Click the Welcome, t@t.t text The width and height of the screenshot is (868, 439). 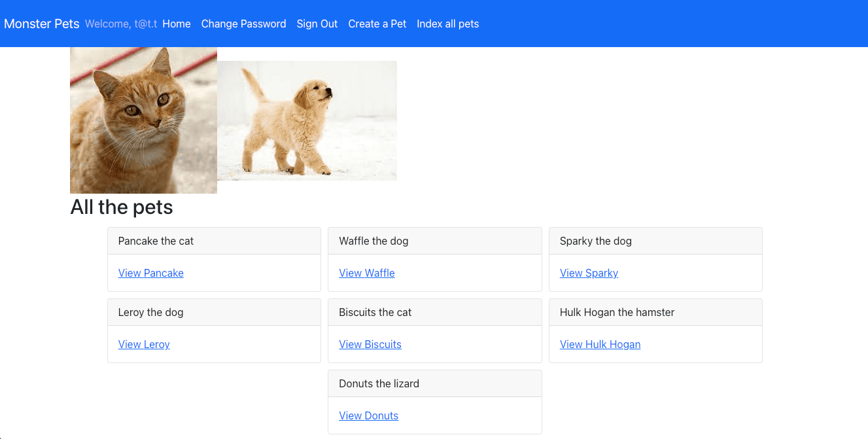[121, 24]
